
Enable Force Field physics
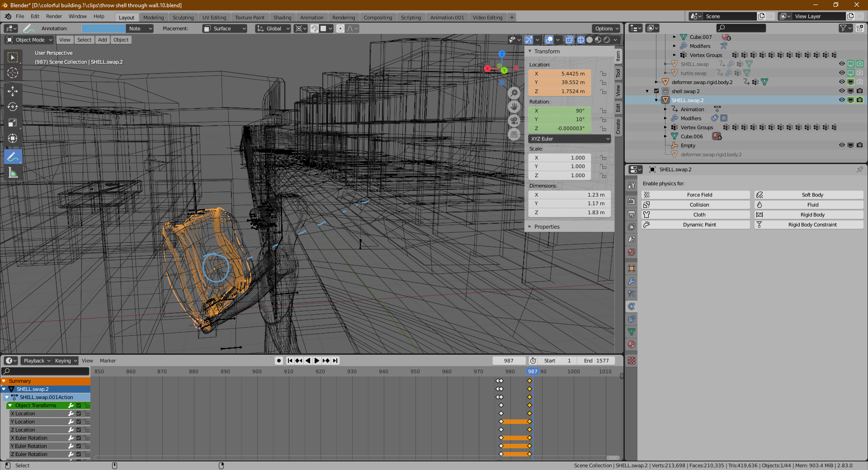[x=696, y=195]
